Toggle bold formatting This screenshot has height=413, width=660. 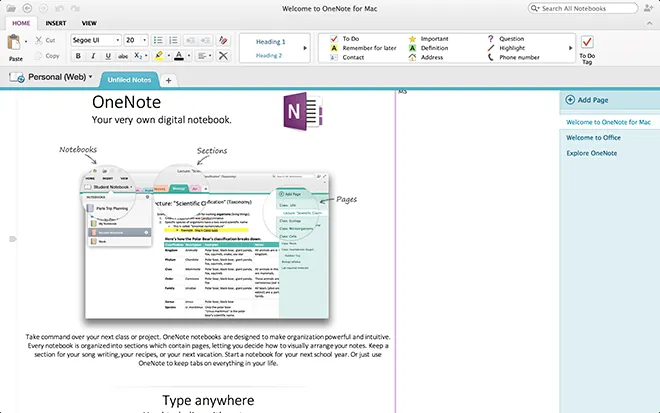[78, 56]
